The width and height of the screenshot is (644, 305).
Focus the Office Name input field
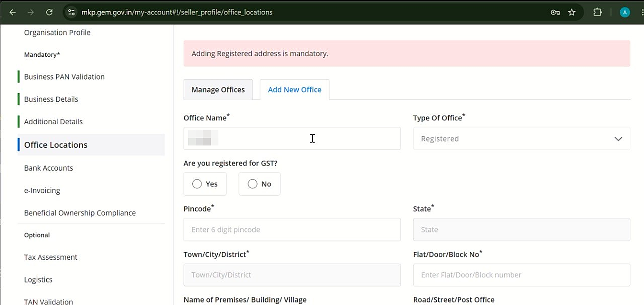pos(292,138)
